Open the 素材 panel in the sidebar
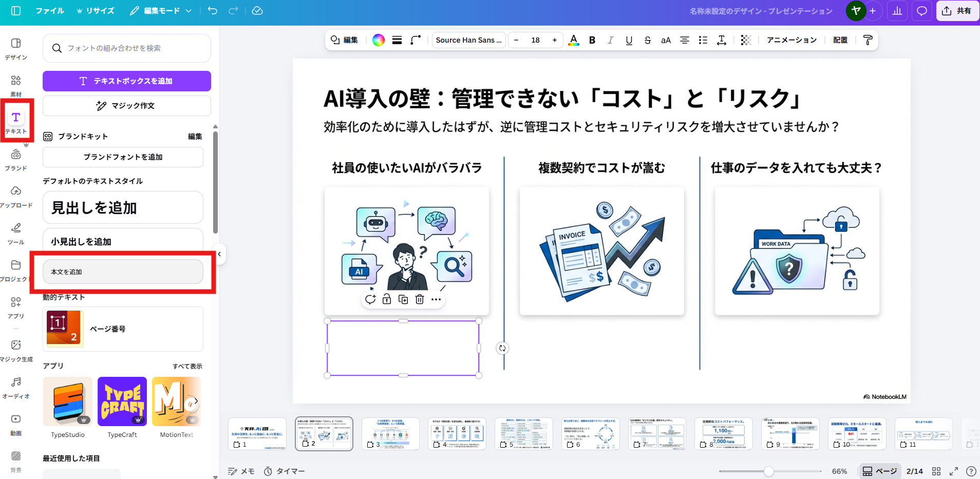Viewport: 980px width, 479px height. pos(16,85)
